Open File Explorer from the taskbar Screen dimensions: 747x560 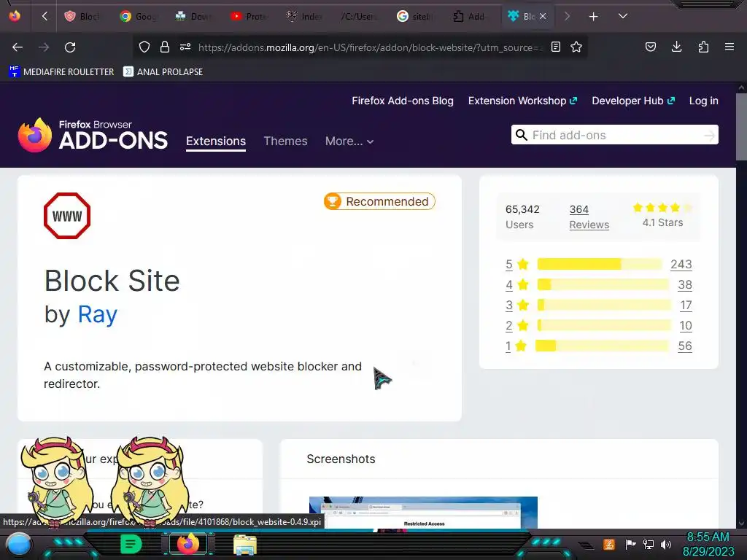(245, 545)
